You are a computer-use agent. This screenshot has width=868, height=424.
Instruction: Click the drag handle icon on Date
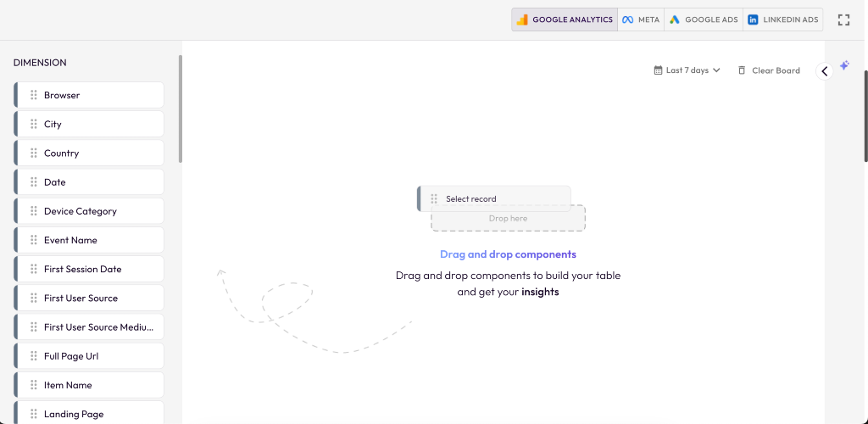tap(34, 181)
